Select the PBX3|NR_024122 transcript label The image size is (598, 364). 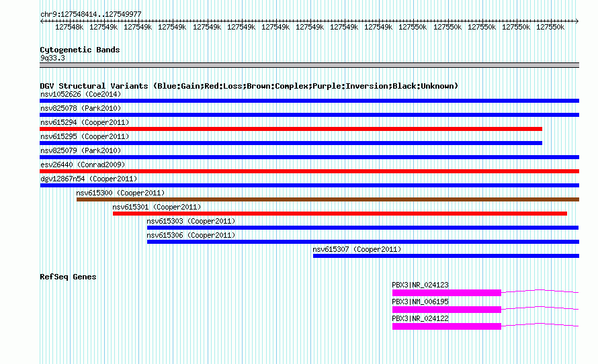pyautogui.click(x=420, y=318)
